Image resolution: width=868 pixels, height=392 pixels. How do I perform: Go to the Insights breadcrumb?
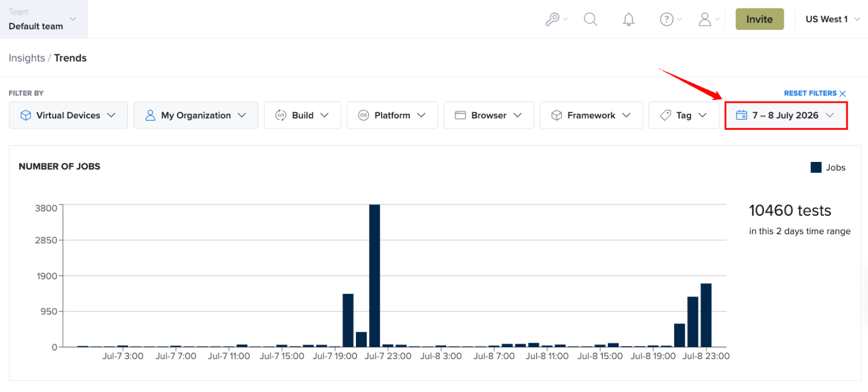27,58
